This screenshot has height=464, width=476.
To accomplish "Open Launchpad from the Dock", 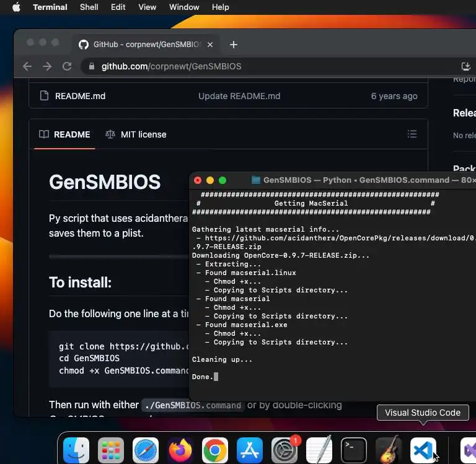I will [111, 450].
